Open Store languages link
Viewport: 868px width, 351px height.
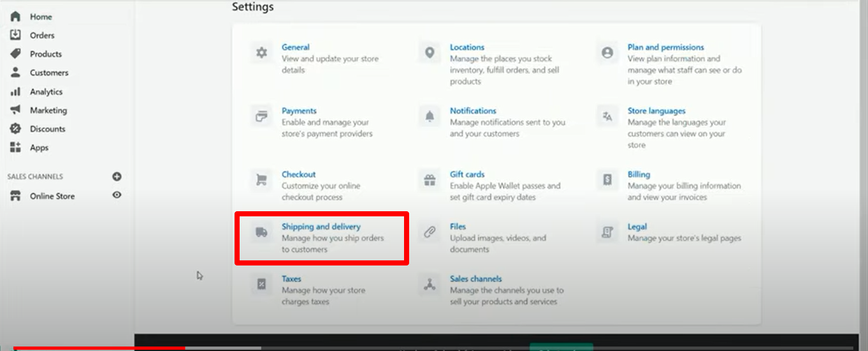pyautogui.click(x=656, y=110)
